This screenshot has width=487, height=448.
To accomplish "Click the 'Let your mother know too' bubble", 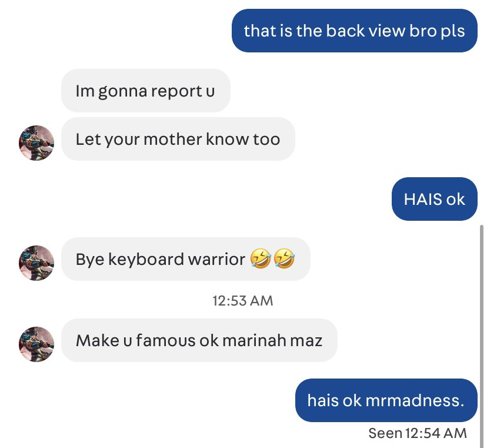I will pyautogui.click(x=178, y=139).
